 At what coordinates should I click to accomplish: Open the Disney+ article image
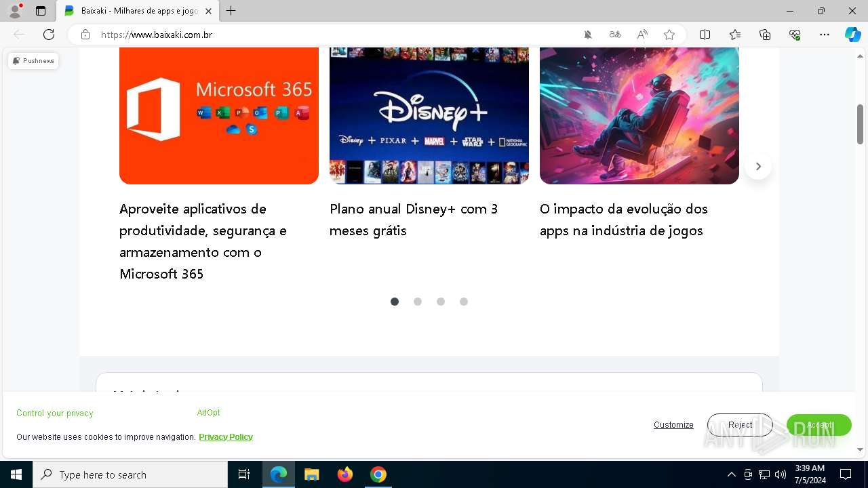click(x=429, y=115)
